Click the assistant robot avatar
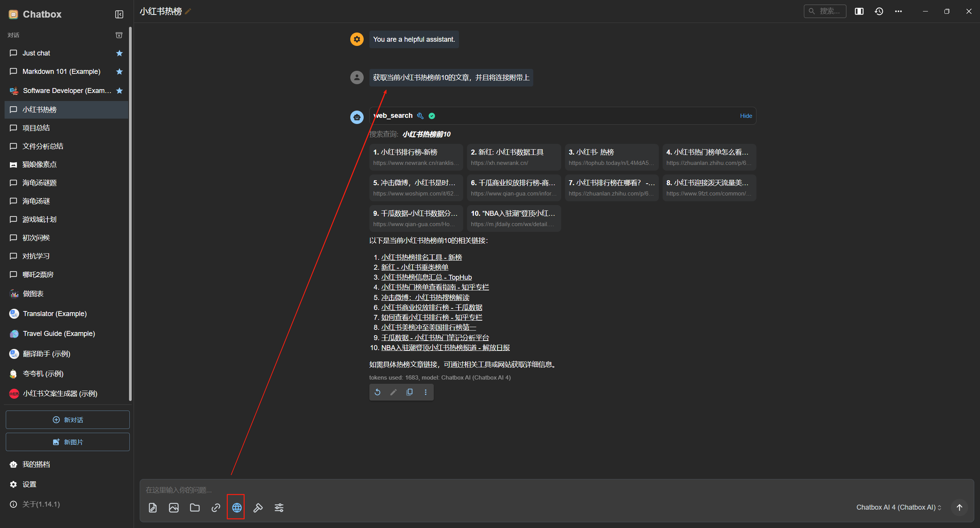Image resolution: width=980 pixels, height=528 pixels. tap(357, 117)
